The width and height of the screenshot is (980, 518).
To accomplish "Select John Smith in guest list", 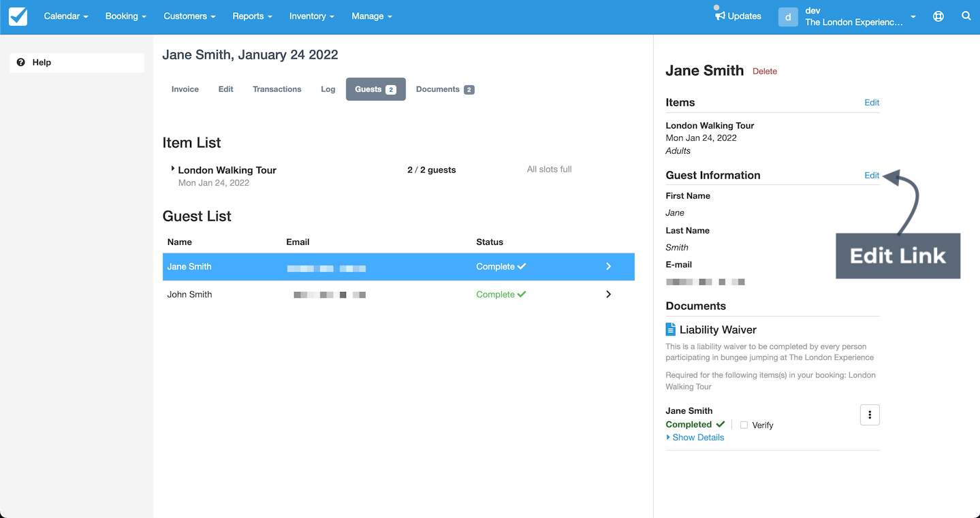I will coord(398,295).
